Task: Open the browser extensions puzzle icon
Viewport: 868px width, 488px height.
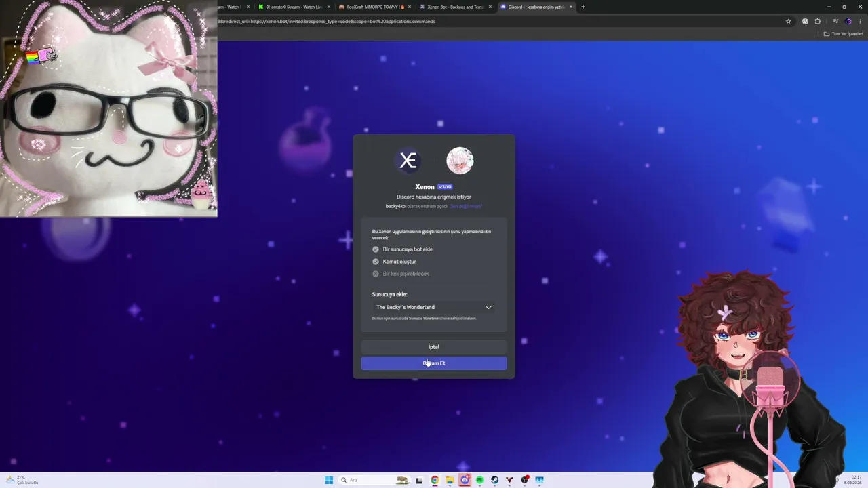Action: [817, 21]
